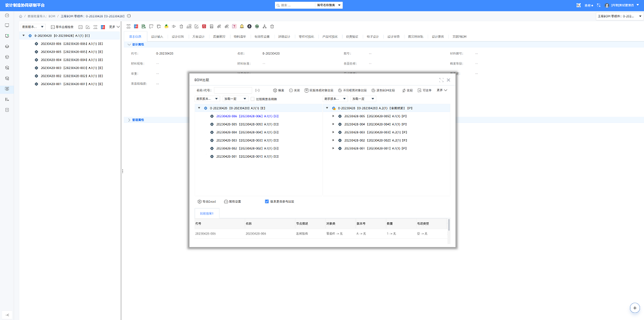Click the 关闭 button in the dialog toolbar
The width and height of the screenshot is (644, 320).
[294, 90]
